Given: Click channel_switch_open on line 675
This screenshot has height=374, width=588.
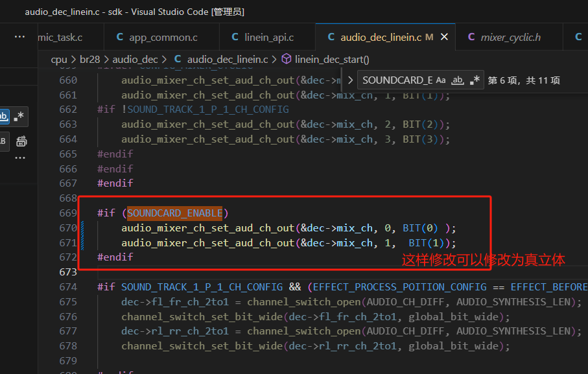Looking at the screenshot, I should tap(304, 302).
